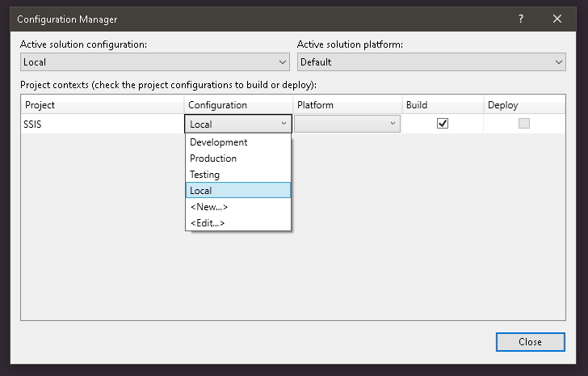Choose <New...> to create a configuration
The height and width of the screenshot is (376, 588).
pos(209,207)
